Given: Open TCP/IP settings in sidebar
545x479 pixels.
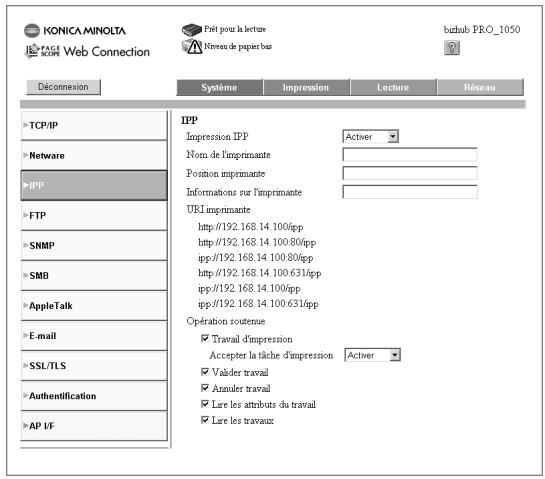Looking at the screenshot, I should click(x=94, y=125).
